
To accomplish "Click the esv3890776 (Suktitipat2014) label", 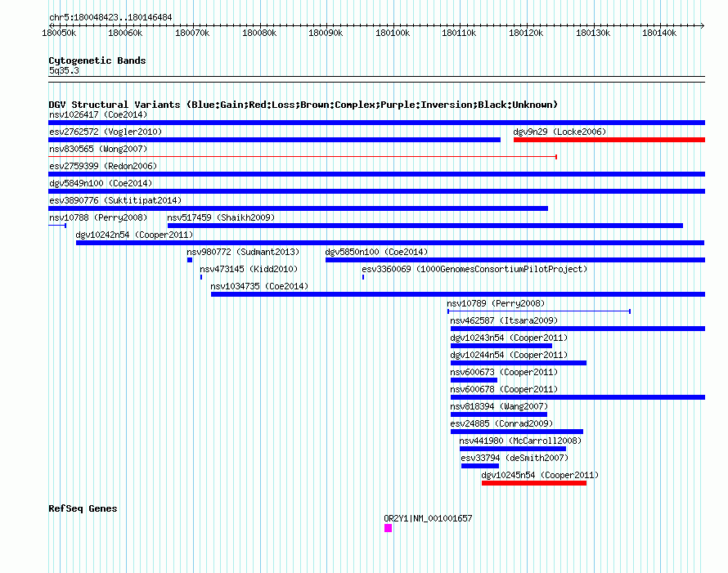I will [115, 200].
